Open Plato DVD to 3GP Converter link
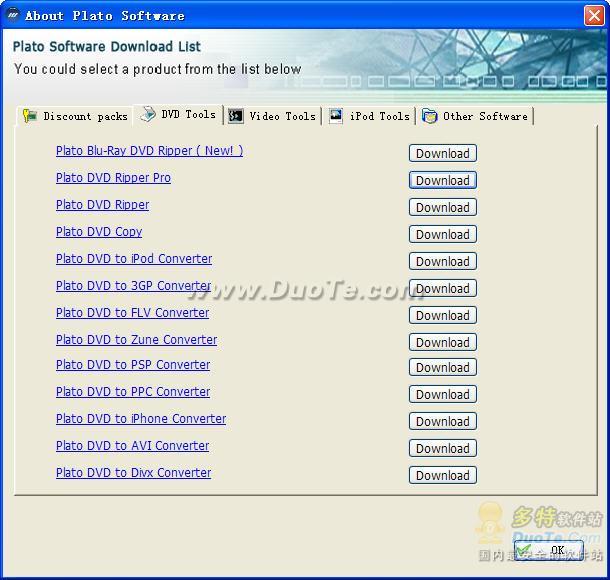This screenshot has height=580, width=610. point(133,286)
